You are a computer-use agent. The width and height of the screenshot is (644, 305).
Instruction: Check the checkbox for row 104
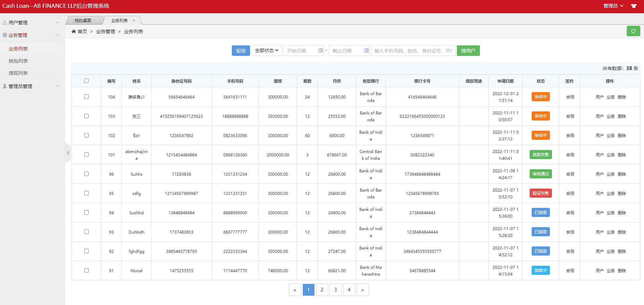click(x=86, y=97)
